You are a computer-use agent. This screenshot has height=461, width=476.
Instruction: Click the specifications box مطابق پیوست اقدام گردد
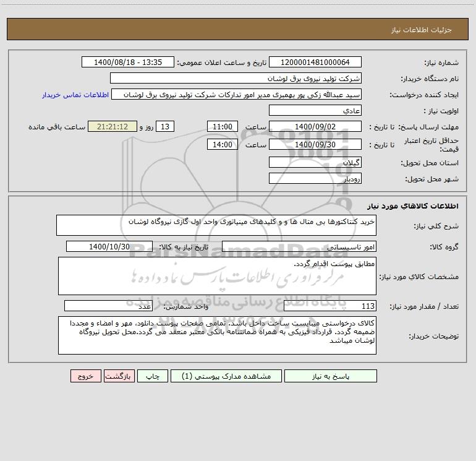[217, 276]
